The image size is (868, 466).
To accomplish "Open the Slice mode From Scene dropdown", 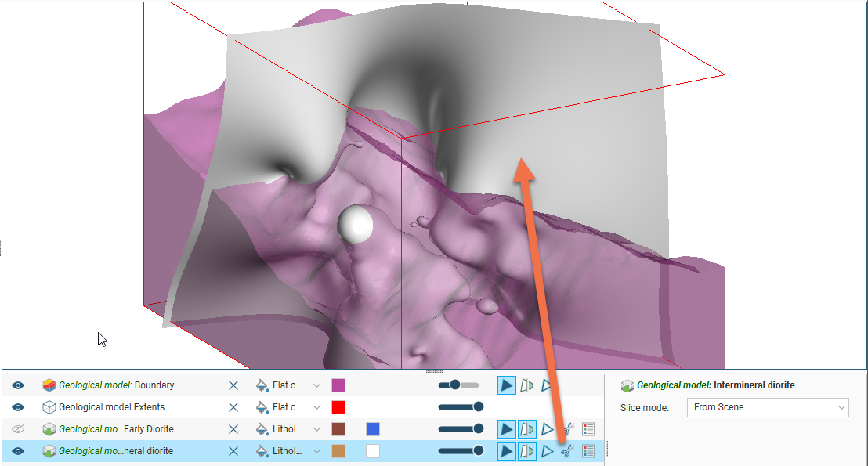I will pos(767,407).
